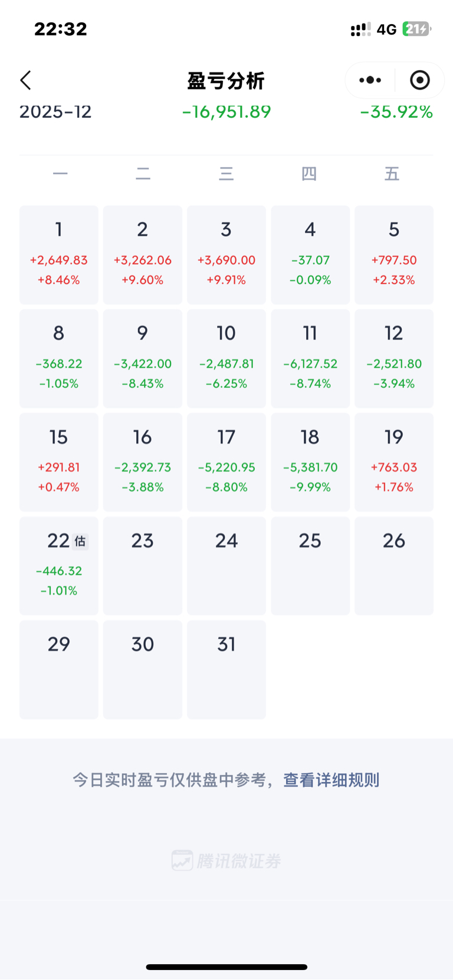The height and width of the screenshot is (980, 453).
Task: Tap the battery charging indicator
Action: point(416,29)
